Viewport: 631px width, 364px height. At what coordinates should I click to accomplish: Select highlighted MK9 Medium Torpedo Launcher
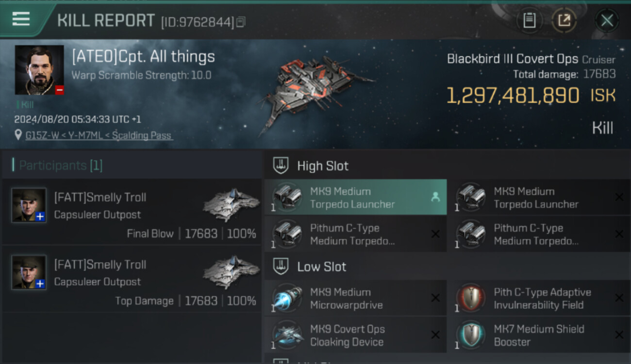click(355, 198)
